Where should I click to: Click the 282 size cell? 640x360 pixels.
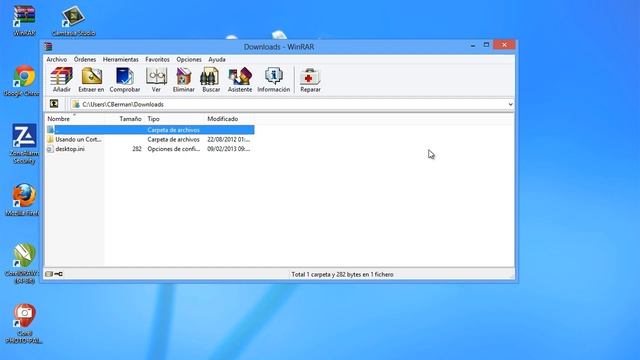point(137,149)
